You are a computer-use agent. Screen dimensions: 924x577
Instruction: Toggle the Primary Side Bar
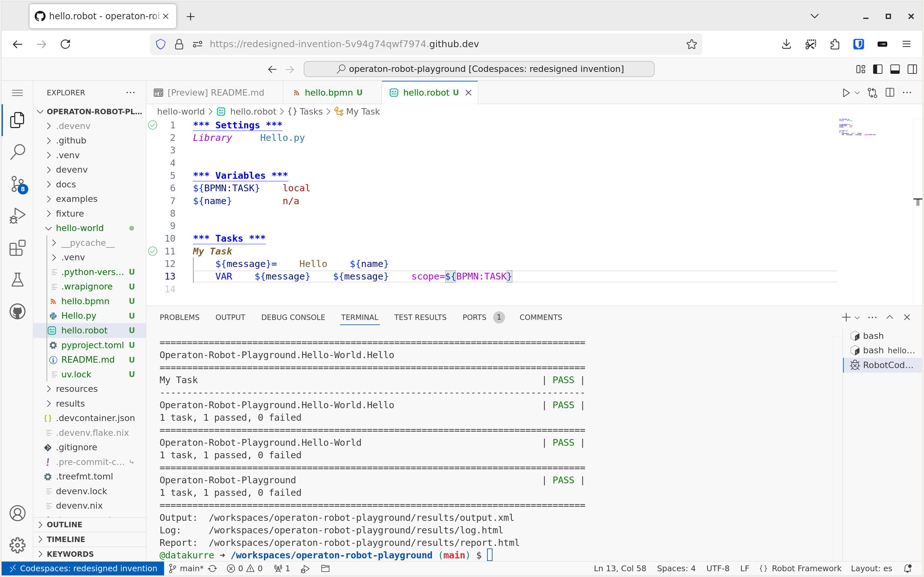click(877, 69)
